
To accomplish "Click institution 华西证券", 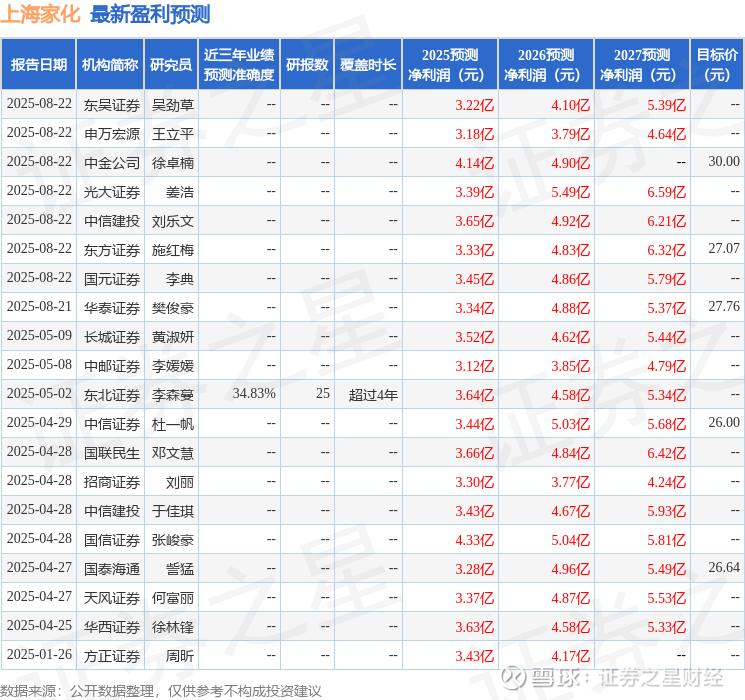I will [x=112, y=627].
